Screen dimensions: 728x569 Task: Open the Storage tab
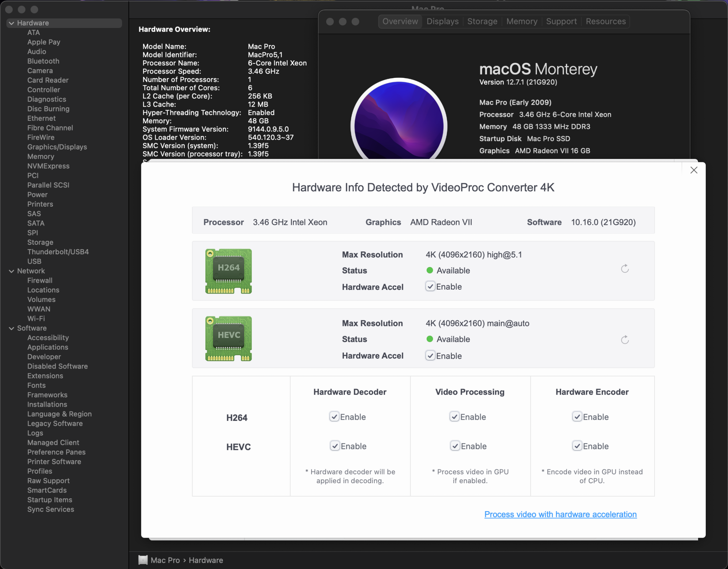tap(482, 21)
